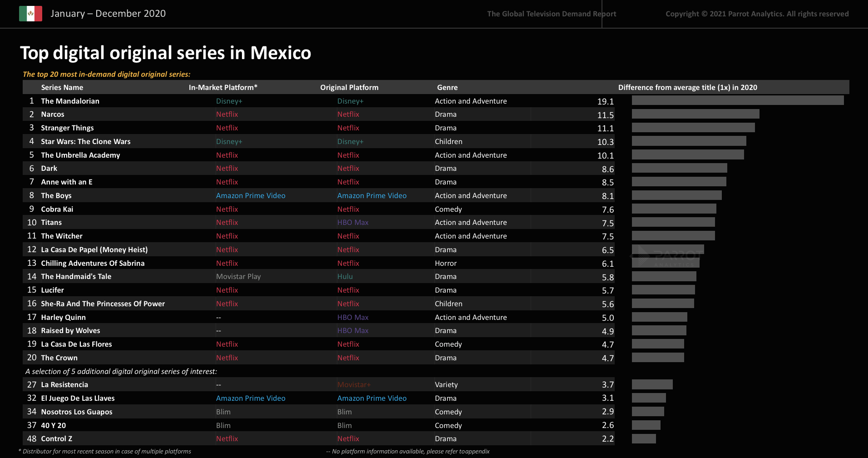Screen dimensions: 868x458
Task: Click the Parrot Analytics copyright notice
Action: tap(757, 14)
